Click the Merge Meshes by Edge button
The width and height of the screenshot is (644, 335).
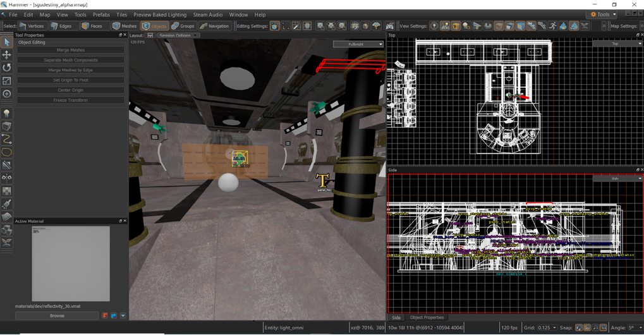pyautogui.click(x=70, y=70)
